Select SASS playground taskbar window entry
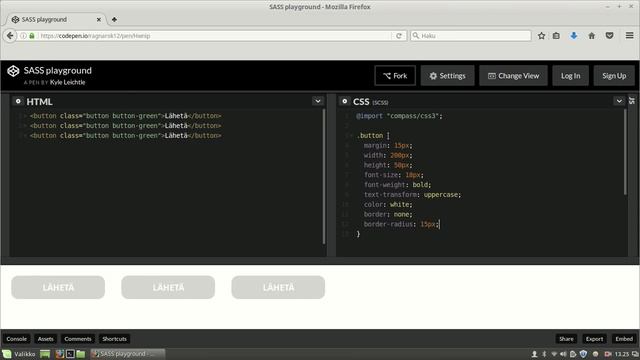This screenshot has height=360, width=640. coord(128,354)
